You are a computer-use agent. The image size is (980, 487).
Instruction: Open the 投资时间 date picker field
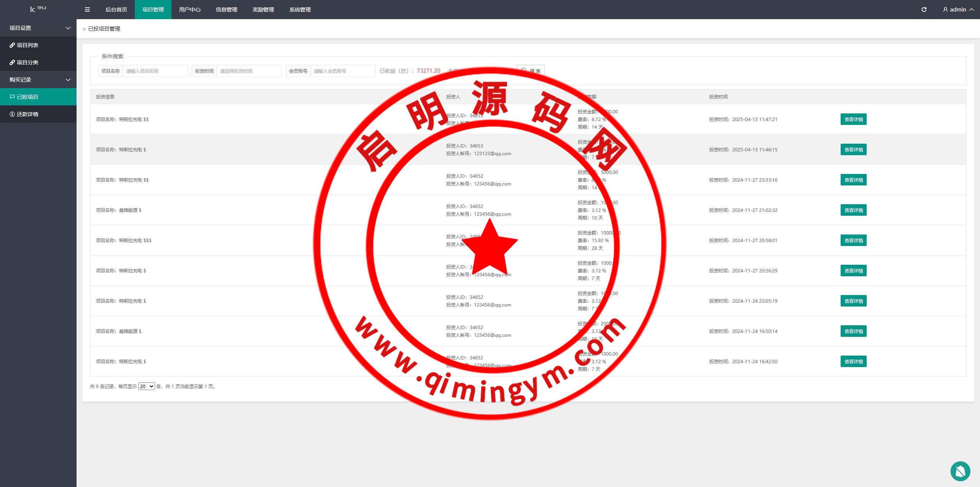(x=249, y=71)
